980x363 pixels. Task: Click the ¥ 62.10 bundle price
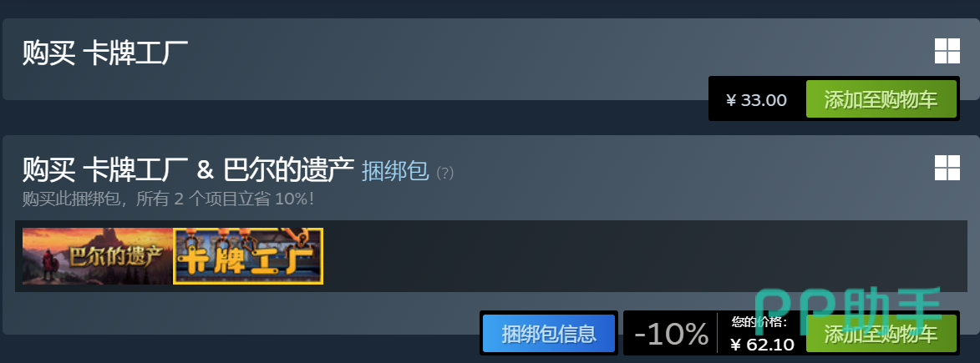click(762, 345)
